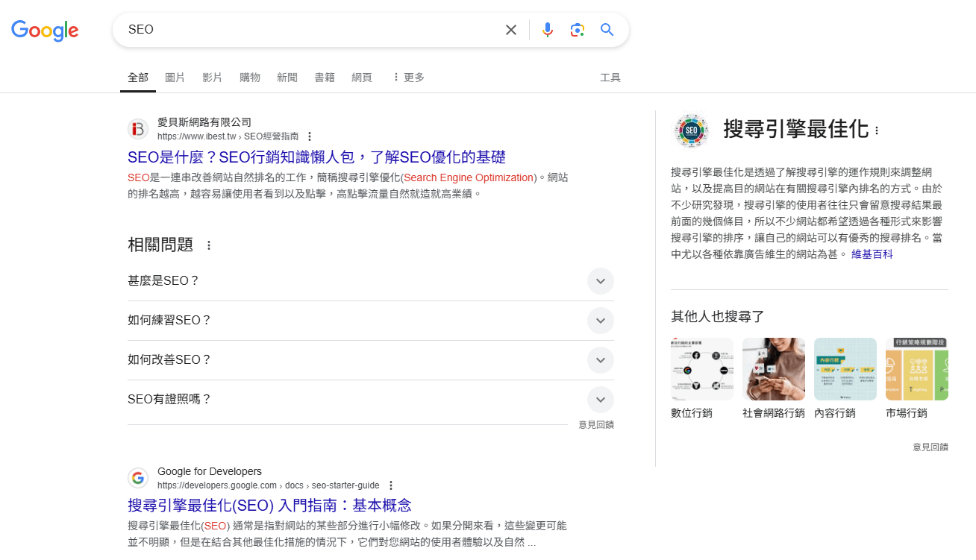Select the 全部 results tab
The height and width of the screenshot is (560, 976).
pos(138,78)
